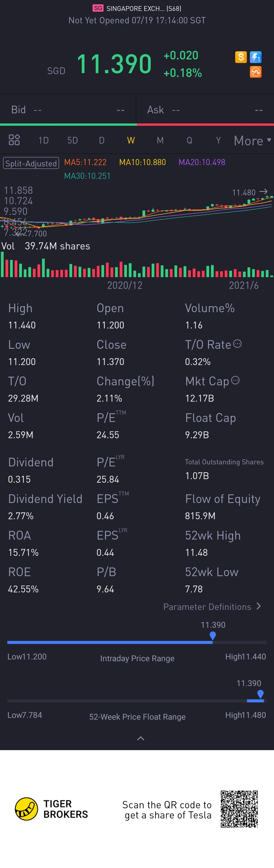The width and height of the screenshot is (274, 868).
Task: Switch chart to 1D timeframe
Action: pos(43,140)
